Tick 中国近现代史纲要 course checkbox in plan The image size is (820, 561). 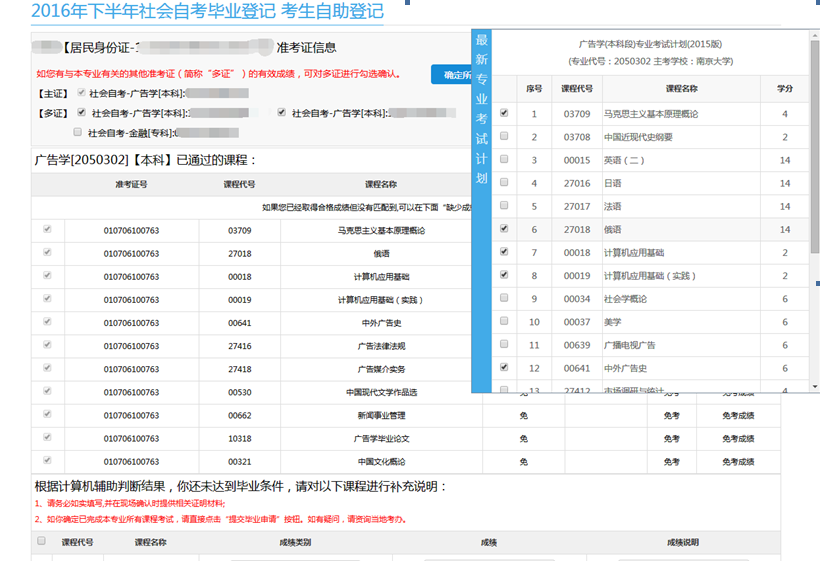[503, 137]
